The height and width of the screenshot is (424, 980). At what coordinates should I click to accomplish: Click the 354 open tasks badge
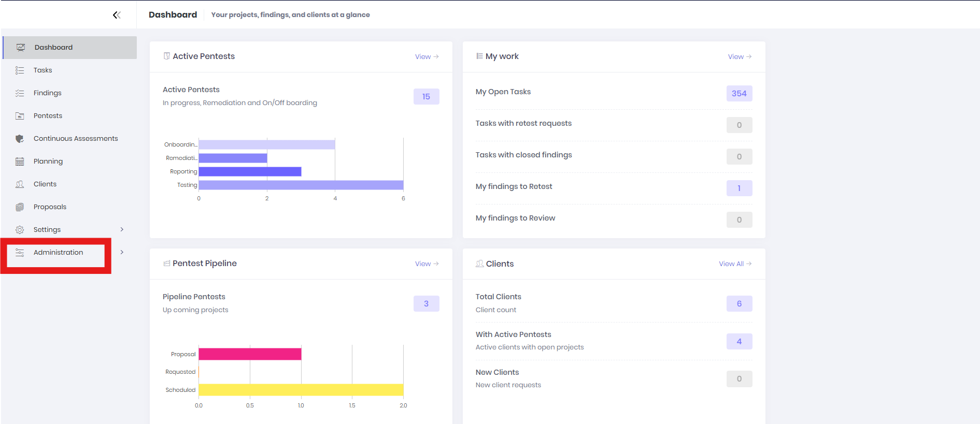pos(740,94)
